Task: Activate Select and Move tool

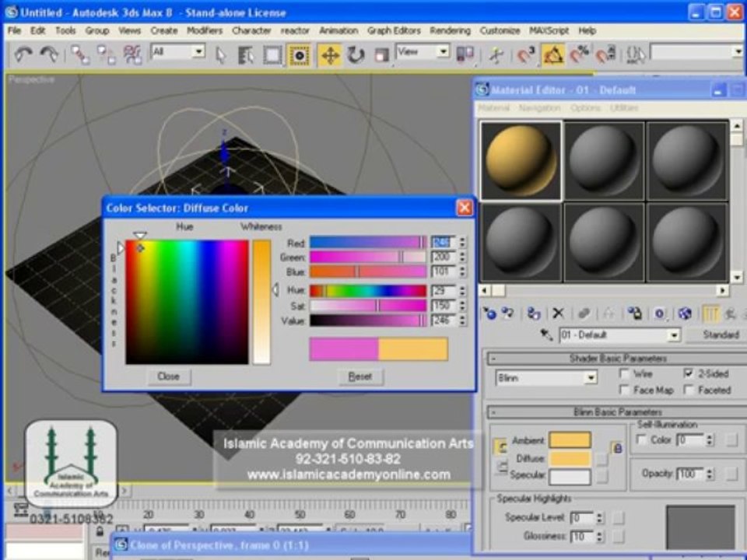Action: [x=330, y=55]
